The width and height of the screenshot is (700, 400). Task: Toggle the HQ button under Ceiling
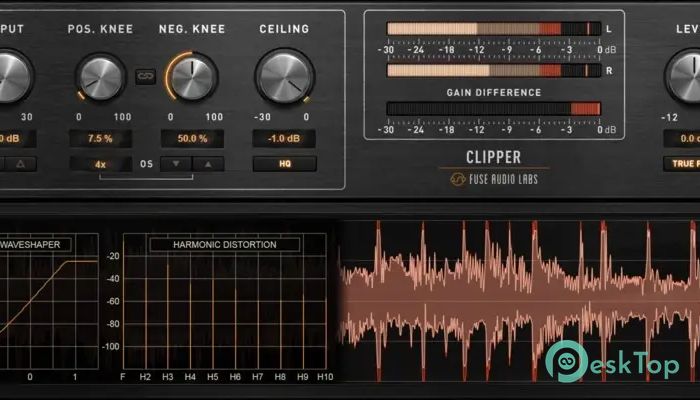[x=284, y=164]
